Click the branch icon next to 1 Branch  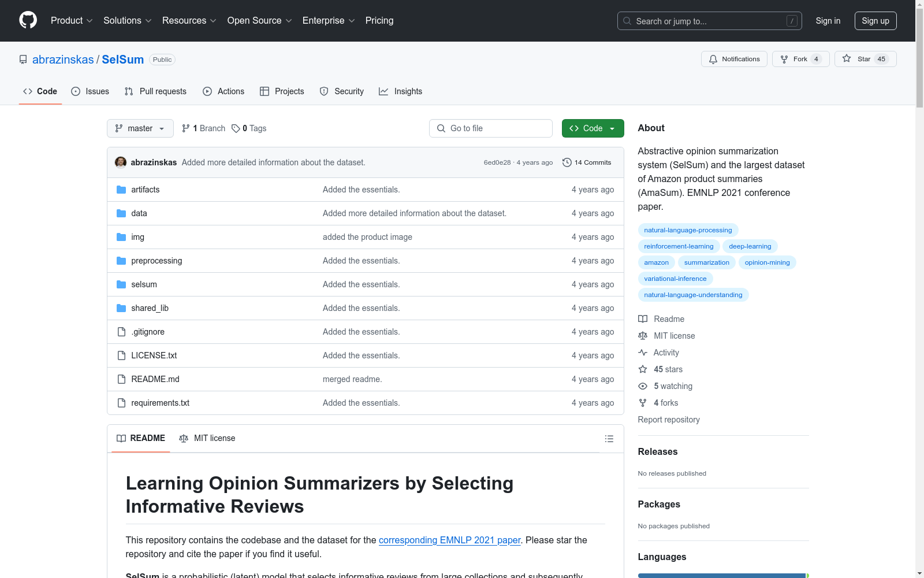point(186,128)
